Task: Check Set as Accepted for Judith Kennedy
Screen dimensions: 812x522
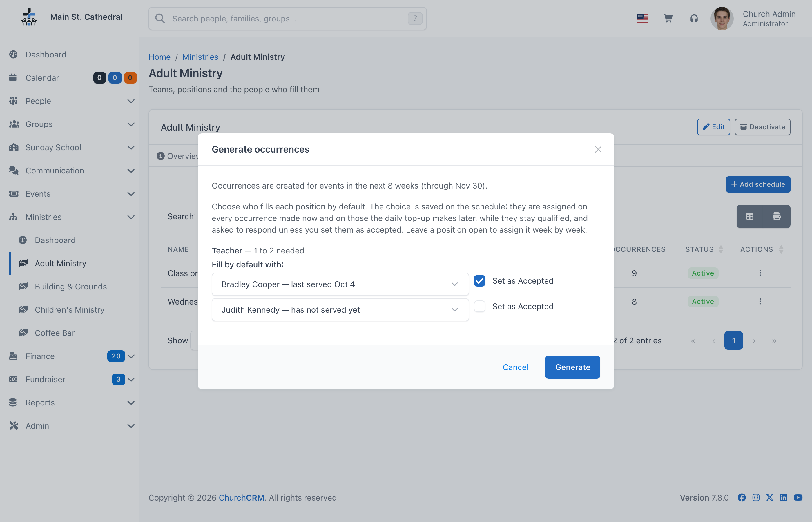Action: click(x=480, y=307)
